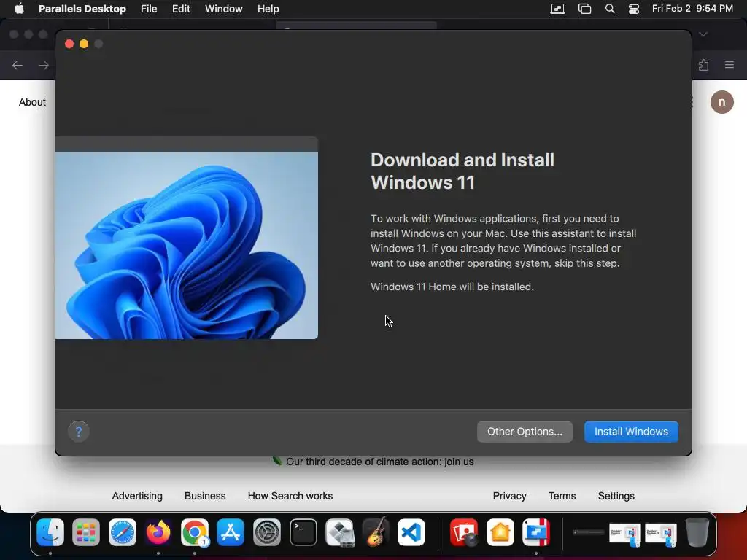Open the Privacy footer link
Screen dimensions: 747x560
click(x=509, y=496)
